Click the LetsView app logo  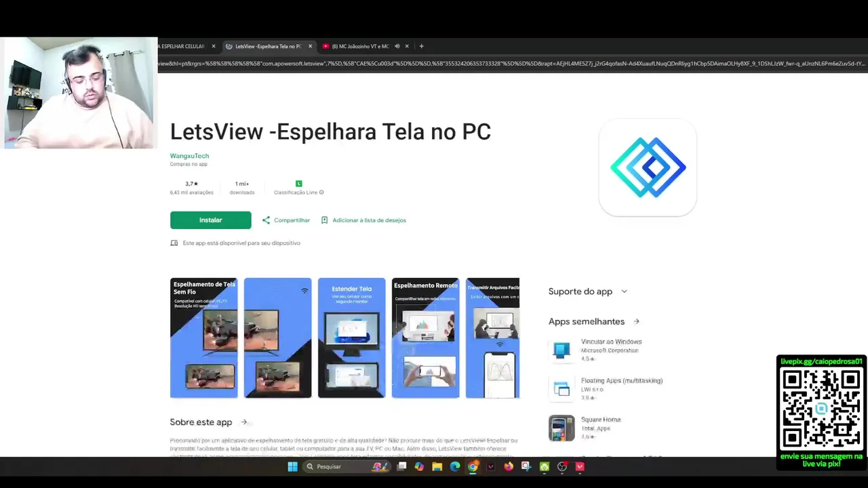tap(648, 167)
